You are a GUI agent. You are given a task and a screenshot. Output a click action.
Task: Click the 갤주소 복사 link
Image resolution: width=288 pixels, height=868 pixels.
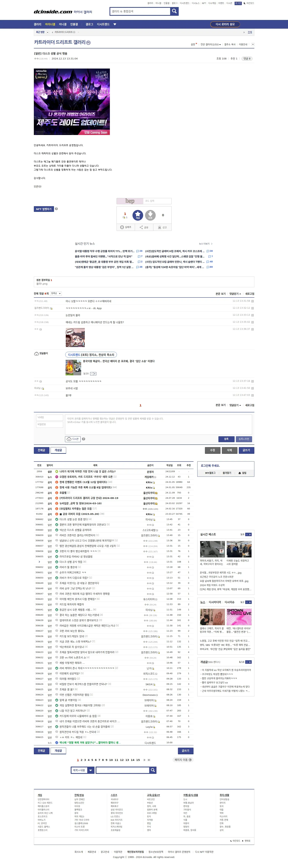tap(230, 44)
